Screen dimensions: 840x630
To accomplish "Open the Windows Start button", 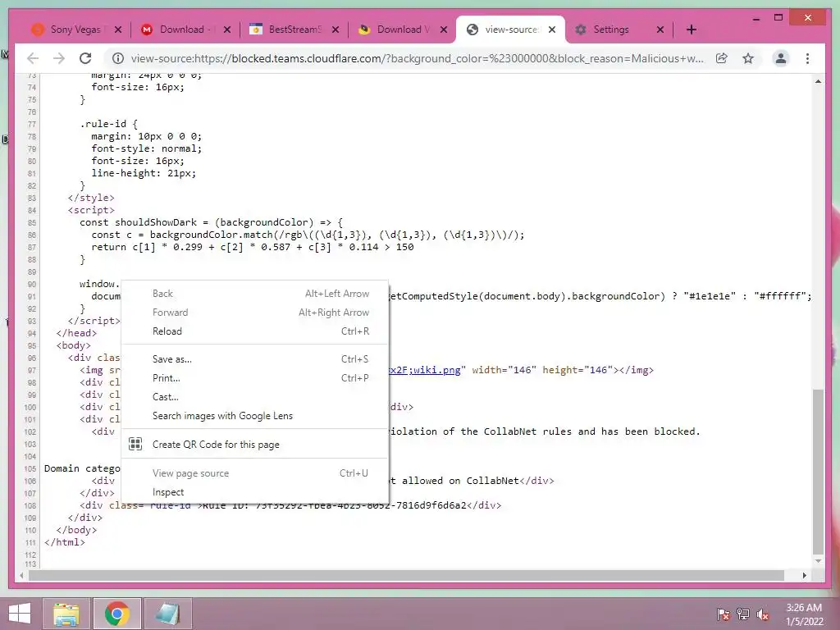I will (20, 614).
